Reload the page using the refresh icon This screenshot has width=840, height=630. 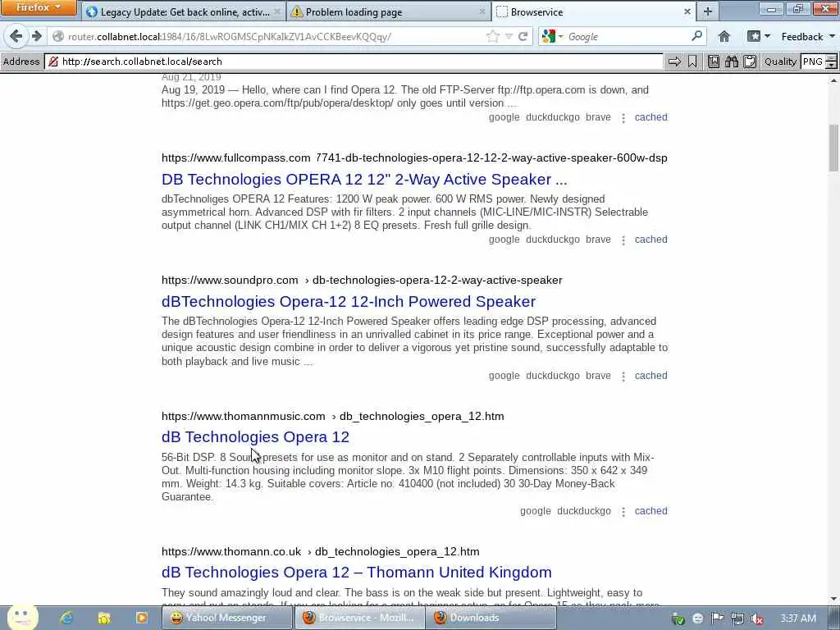click(x=523, y=36)
